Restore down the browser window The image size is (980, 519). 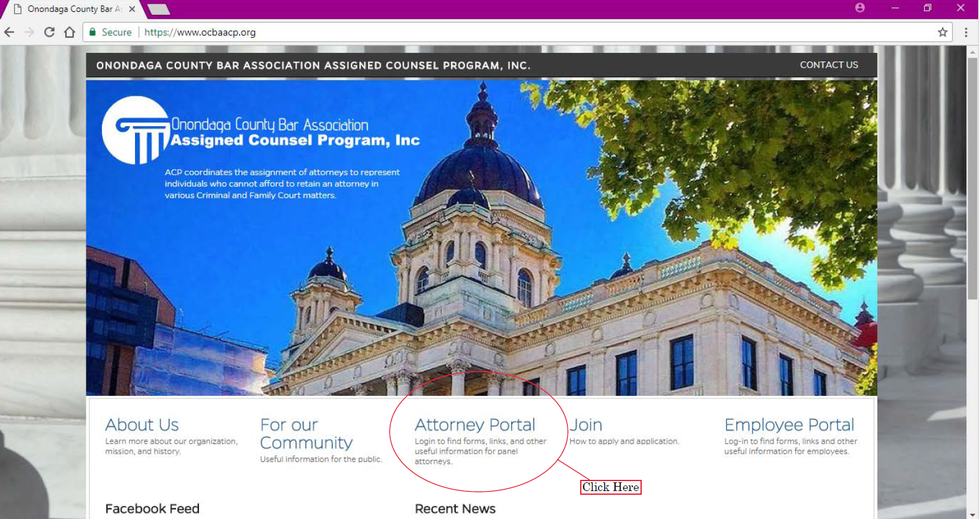click(928, 8)
